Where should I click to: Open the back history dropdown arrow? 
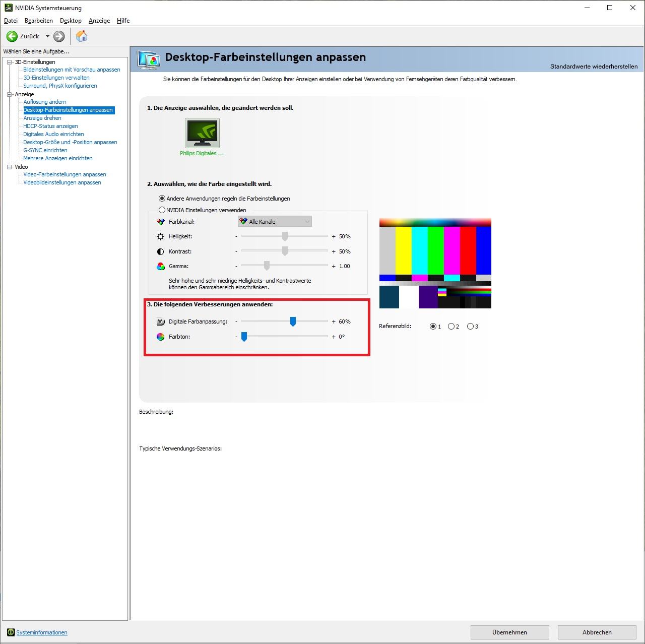click(x=47, y=36)
